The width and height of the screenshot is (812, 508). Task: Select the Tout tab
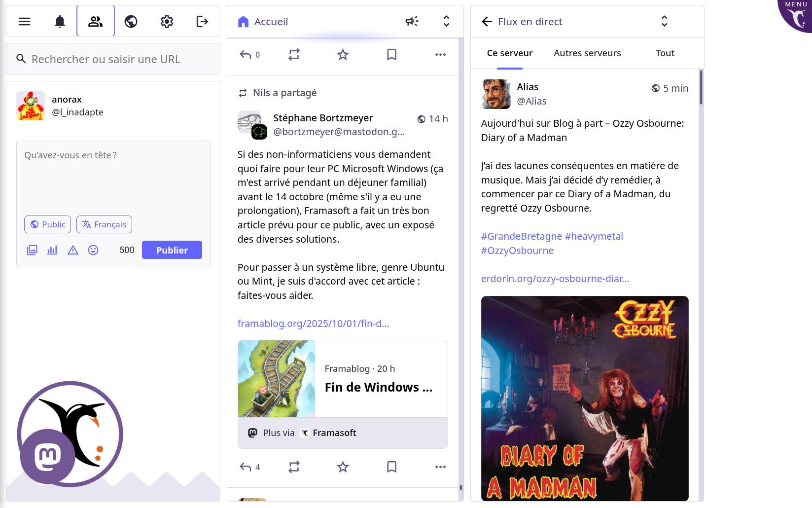coord(665,53)
